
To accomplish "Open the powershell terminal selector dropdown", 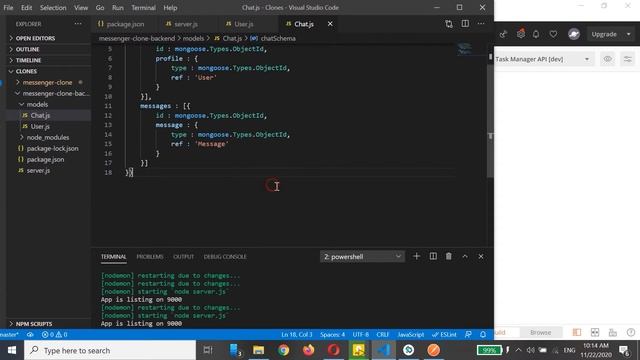I will [362, 257].
